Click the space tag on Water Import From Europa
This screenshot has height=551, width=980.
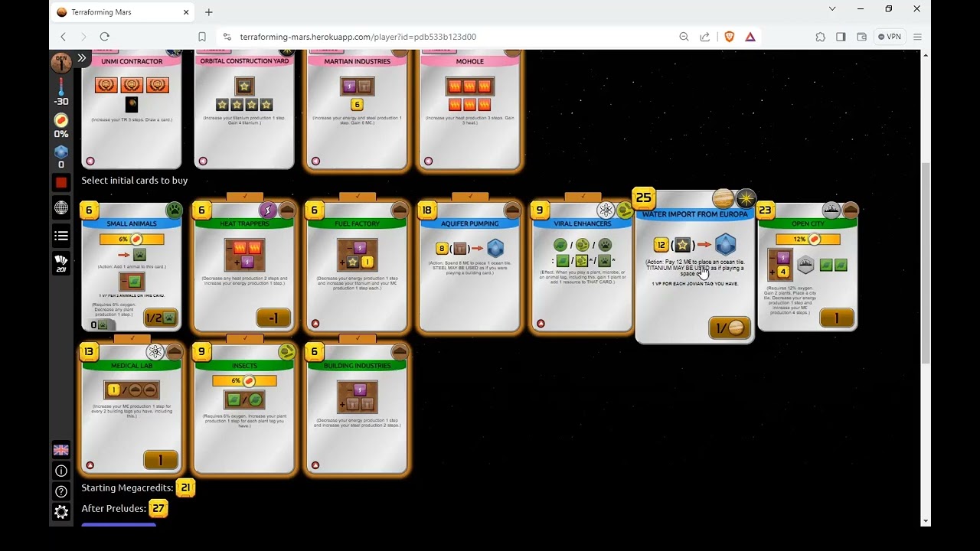pyautogui.click(x=745, y=199)
